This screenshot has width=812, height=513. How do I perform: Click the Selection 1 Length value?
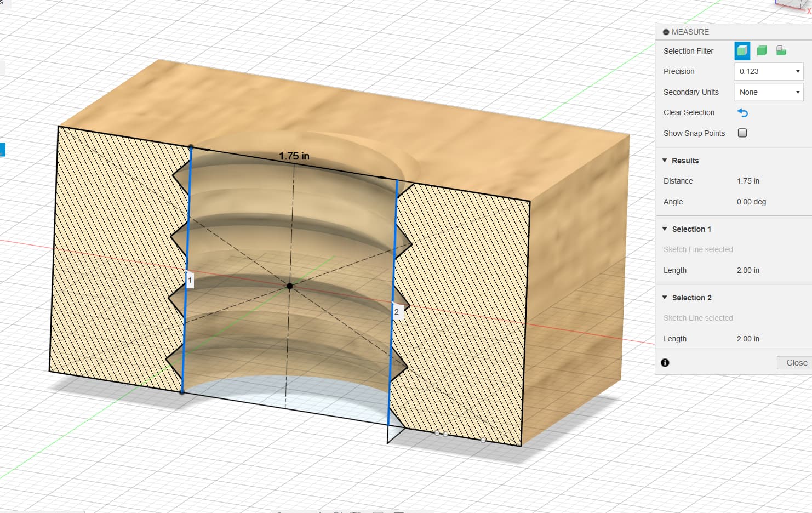point(748,270)
